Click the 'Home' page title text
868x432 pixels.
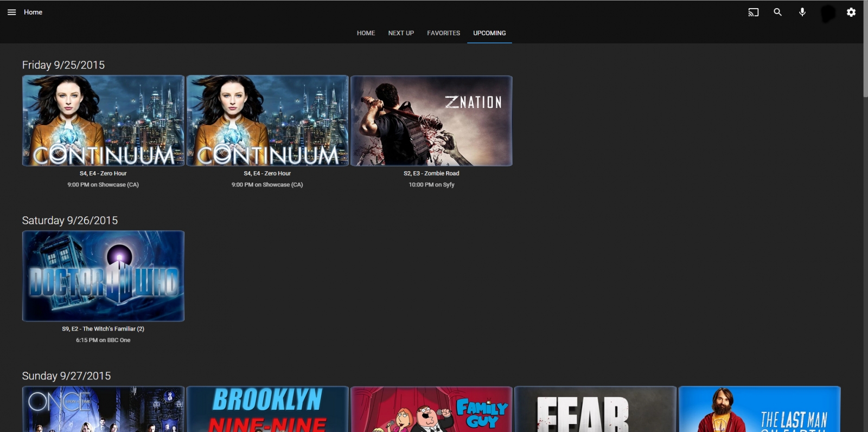click(x=33, y=12)
